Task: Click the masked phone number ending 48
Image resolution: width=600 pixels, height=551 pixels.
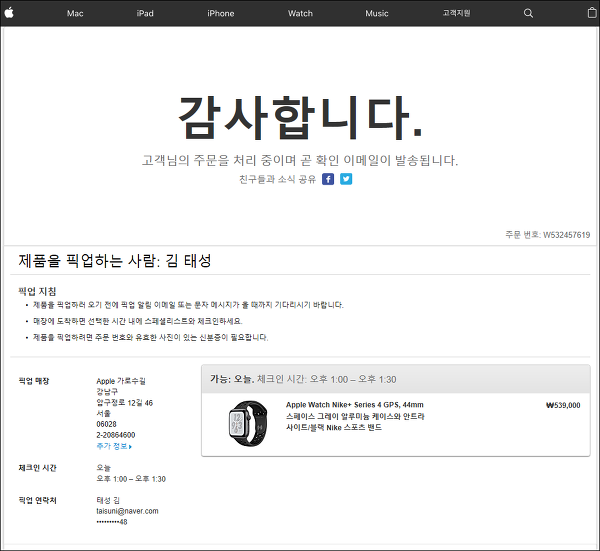Action: tap(112, 522)
